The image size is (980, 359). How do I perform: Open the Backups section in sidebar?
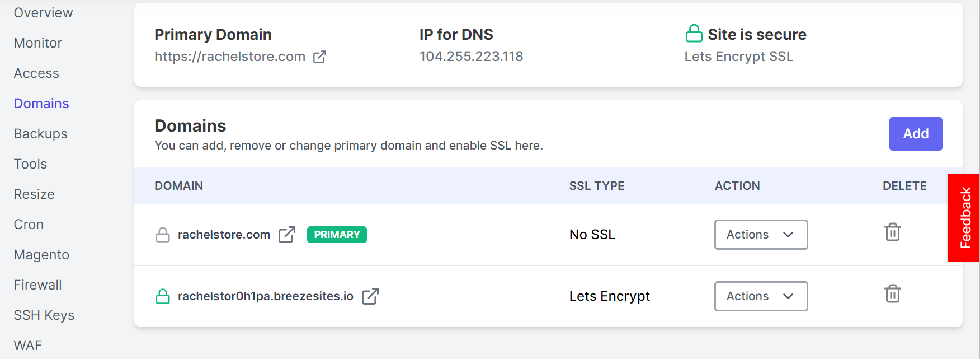[40, 134]
